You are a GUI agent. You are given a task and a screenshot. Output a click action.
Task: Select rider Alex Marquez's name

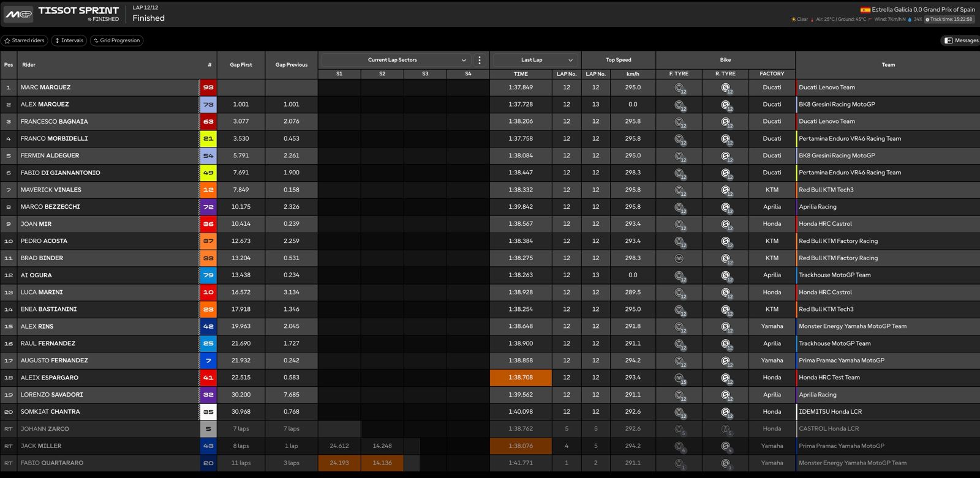(x=45, y=105)
